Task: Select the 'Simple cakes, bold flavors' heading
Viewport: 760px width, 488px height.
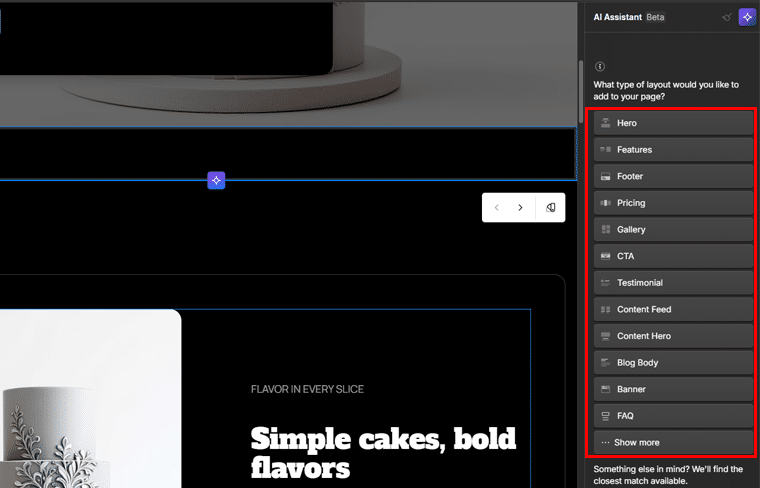Action: (383, 453)
